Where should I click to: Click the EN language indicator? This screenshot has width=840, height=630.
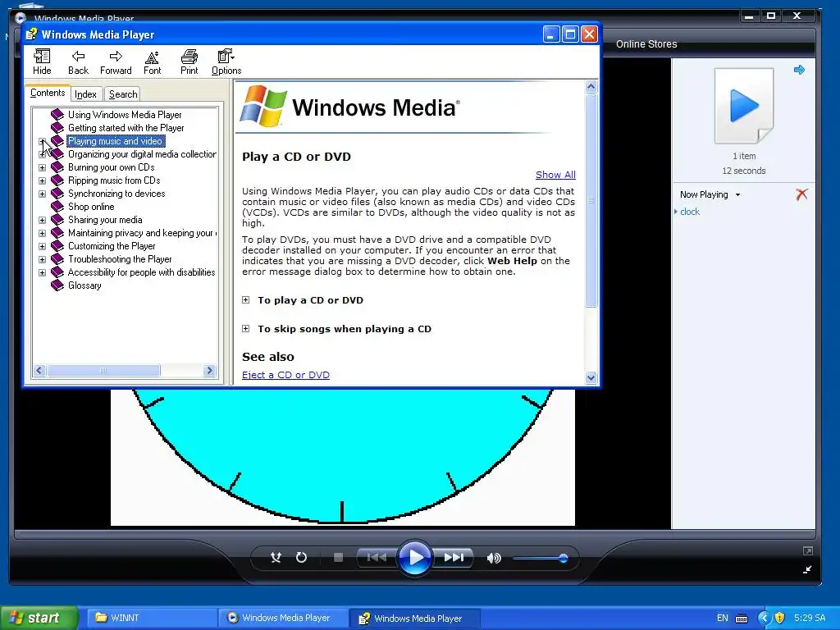click(x=722, y=618)
